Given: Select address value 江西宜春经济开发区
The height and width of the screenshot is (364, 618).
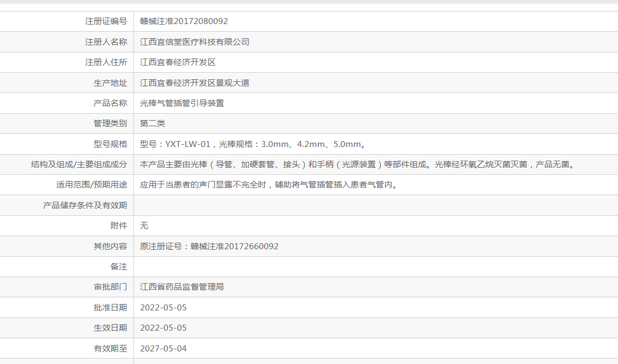Looking at the screenshot, I should tap(178, 62).
